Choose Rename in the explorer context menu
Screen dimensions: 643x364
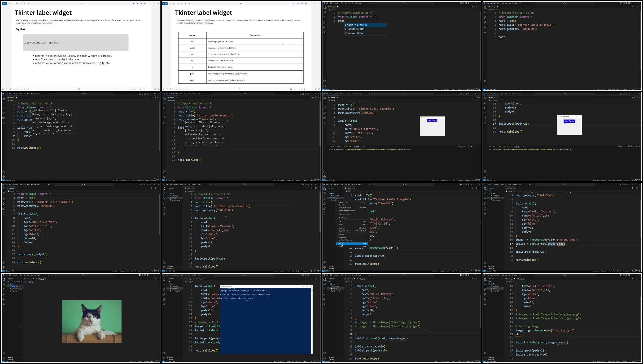tap(352, 244)
